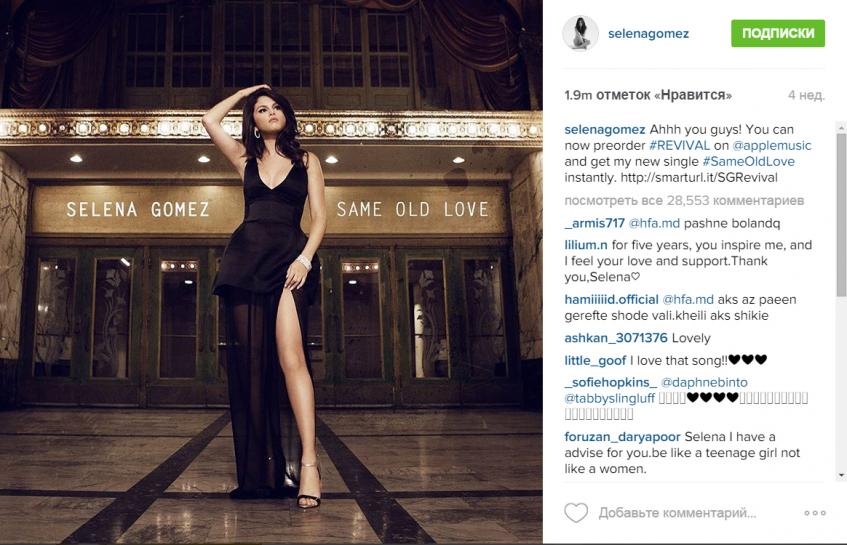This screenshot has width=847, height=545.
Task: Open selenagomez profile picture avatar
Action: pyautogui.click(x=581, y=33)
